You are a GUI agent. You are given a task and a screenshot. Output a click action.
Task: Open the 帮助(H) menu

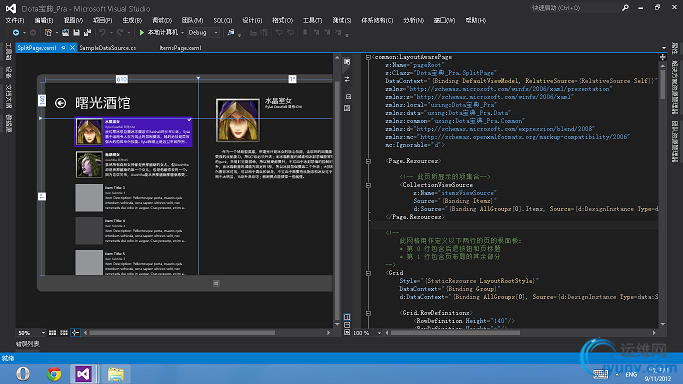[x=475, y=20]
